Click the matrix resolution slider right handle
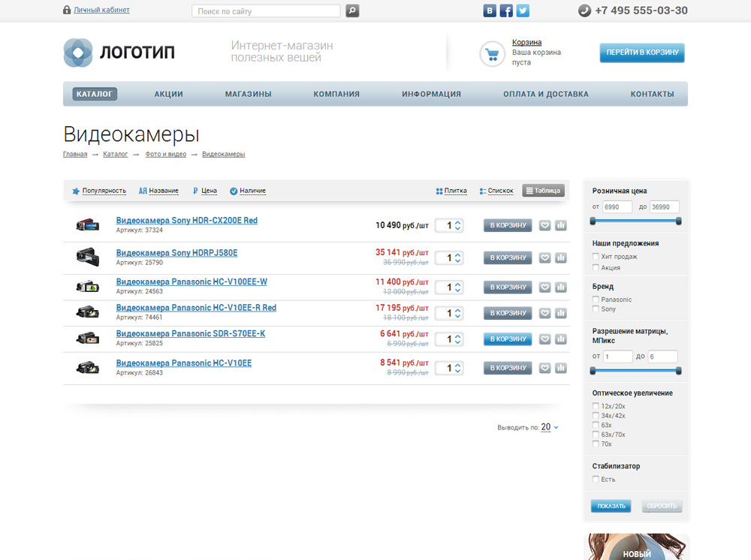This screenshot has height=560, width=751. click(679, 371)
